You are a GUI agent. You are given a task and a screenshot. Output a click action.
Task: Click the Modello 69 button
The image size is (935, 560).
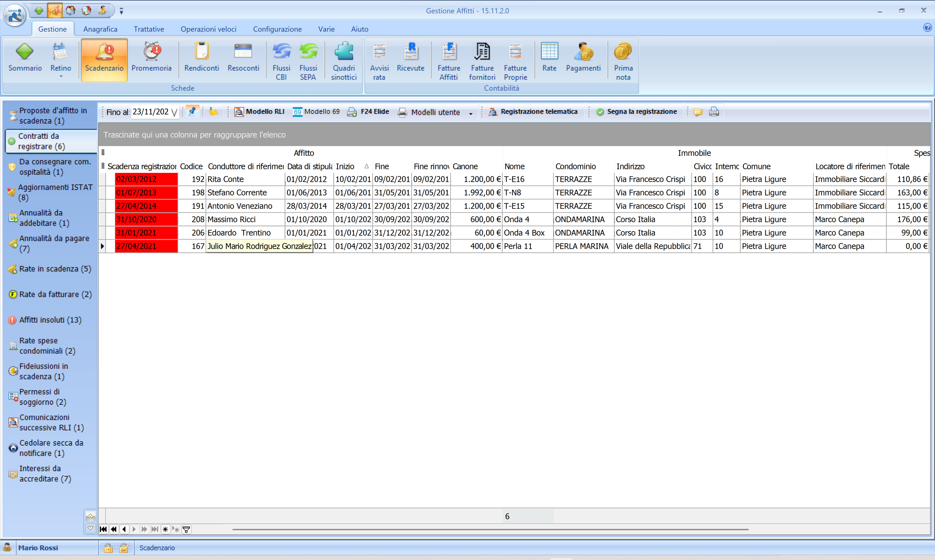[x=316, y=112]
